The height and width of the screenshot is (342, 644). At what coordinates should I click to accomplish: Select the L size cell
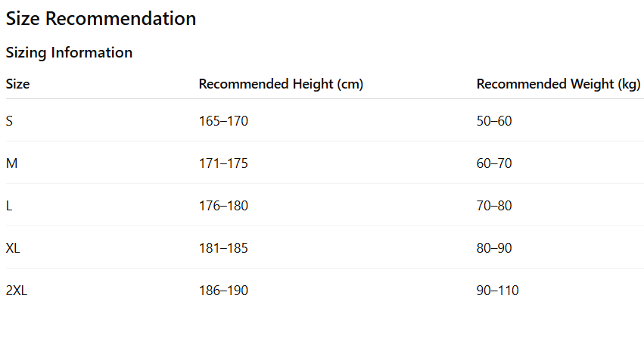[x=9, y=206]
